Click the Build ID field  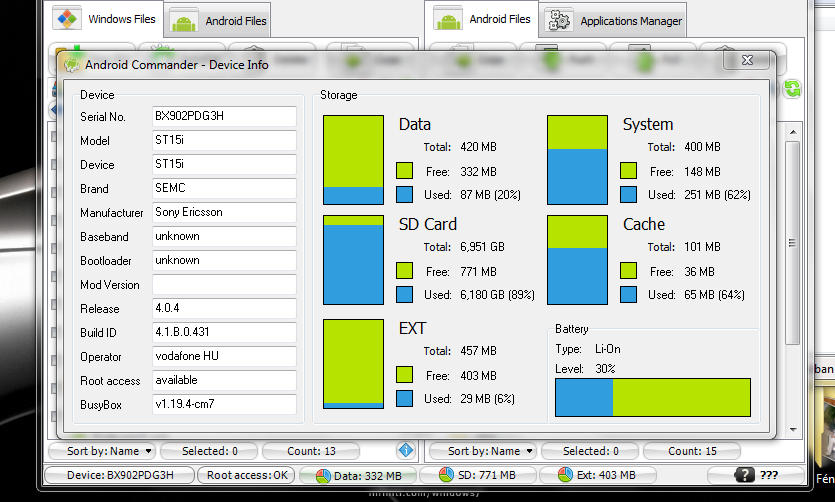click(224, 332)
